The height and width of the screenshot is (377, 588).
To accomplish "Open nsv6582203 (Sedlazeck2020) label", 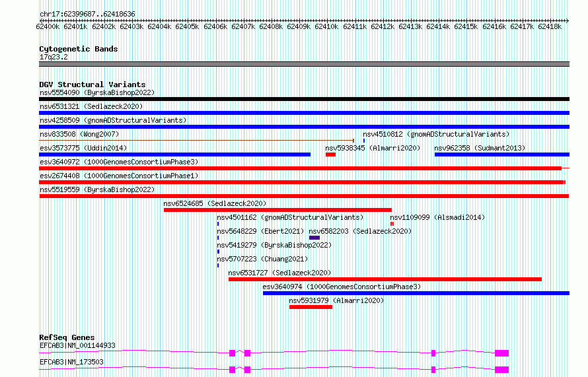I will 360,231.
